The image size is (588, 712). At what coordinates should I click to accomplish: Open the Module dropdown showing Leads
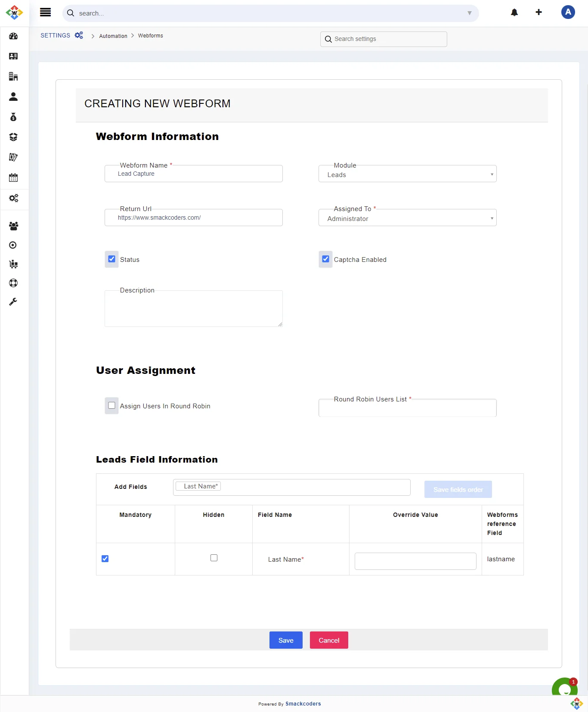pyautogui.click(x=407, y=174)
